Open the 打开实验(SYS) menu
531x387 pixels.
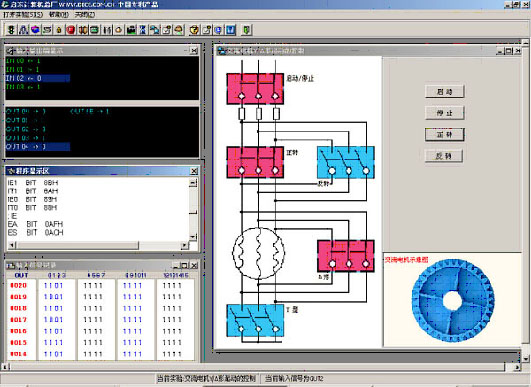click(23, 15)
